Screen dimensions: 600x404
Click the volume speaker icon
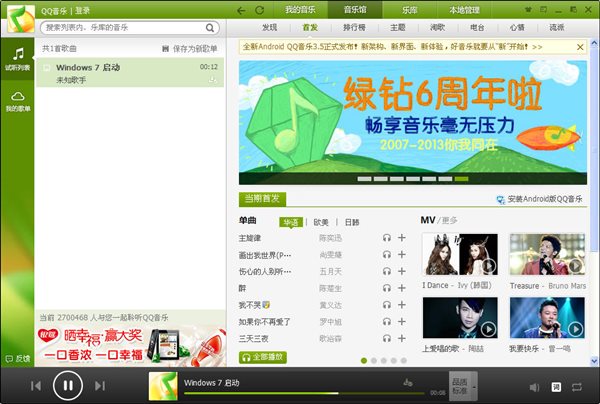[534, 387]
